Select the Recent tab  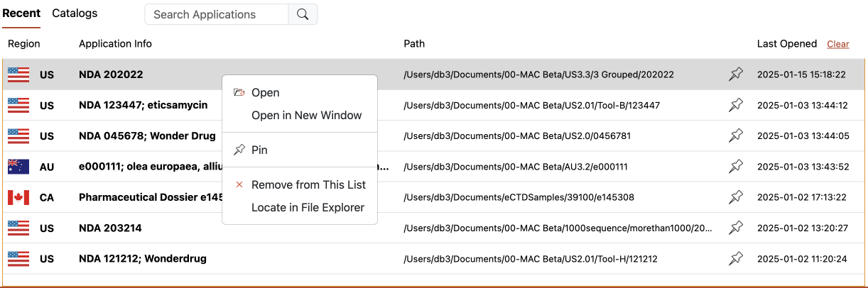(x=21, y=13)
